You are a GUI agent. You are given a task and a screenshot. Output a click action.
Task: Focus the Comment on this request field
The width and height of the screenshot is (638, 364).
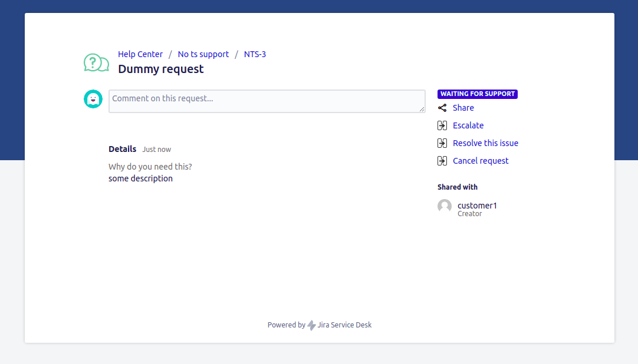click(x=267, y=101)
